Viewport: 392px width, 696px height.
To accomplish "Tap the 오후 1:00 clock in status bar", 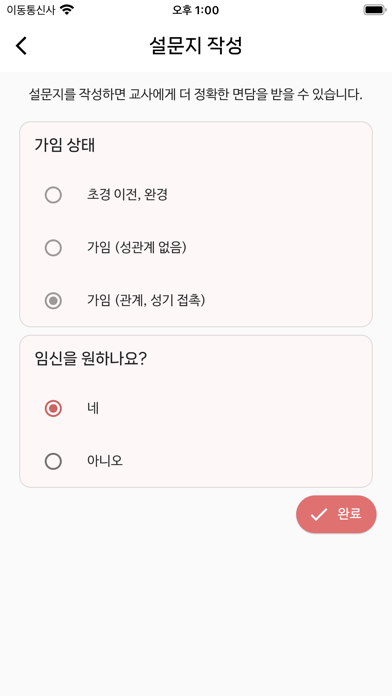I will click(196, 10).
